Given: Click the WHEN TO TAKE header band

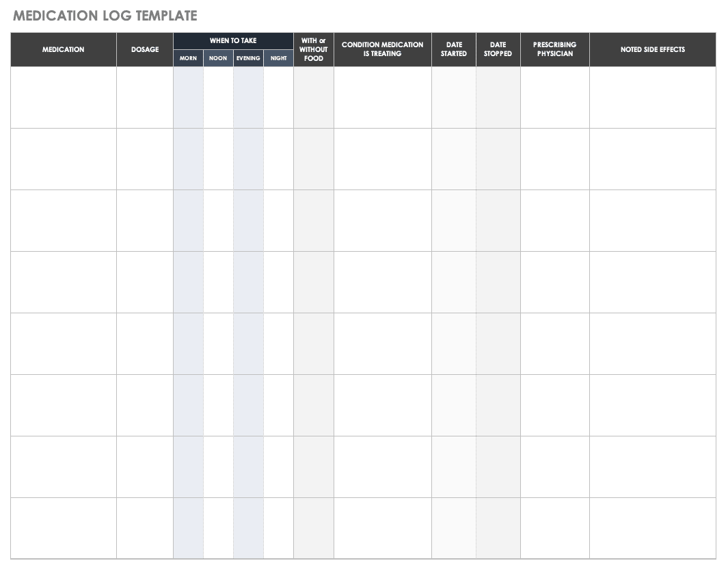Looking at the screenshot, I should click(x=233, y=40).
